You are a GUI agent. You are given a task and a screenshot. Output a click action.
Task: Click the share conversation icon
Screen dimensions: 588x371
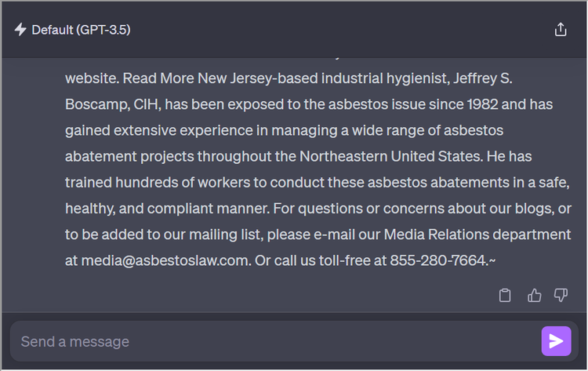pos(561,30)
